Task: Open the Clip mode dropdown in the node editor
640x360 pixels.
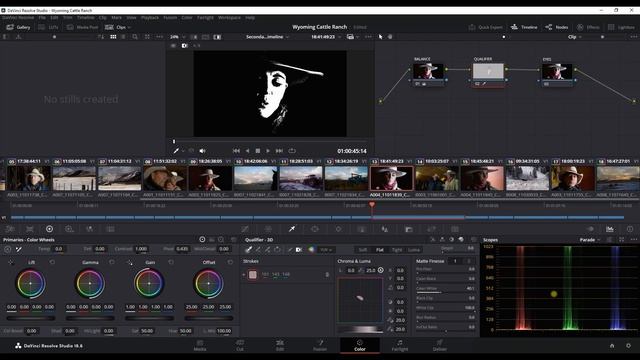Action: 575,37
